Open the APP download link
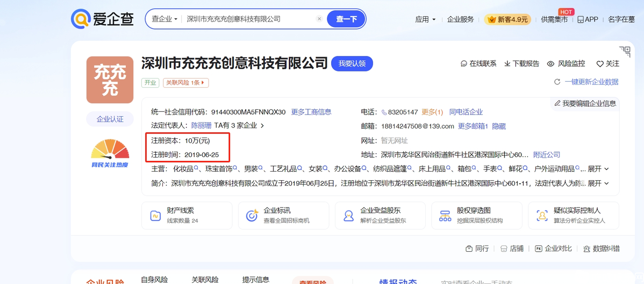The height and width of the screenshot is (284, 644). pyautogui.click(x=588, y=19)
